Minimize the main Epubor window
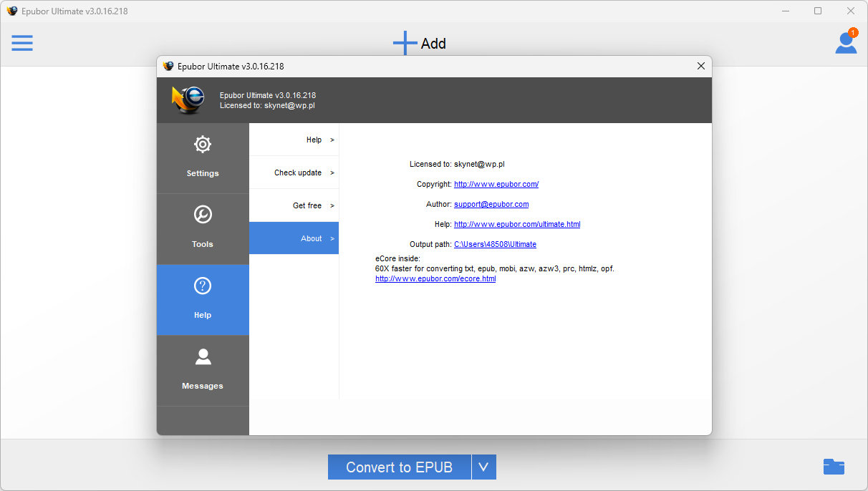The image size is (868, 491). coord(785,11)
